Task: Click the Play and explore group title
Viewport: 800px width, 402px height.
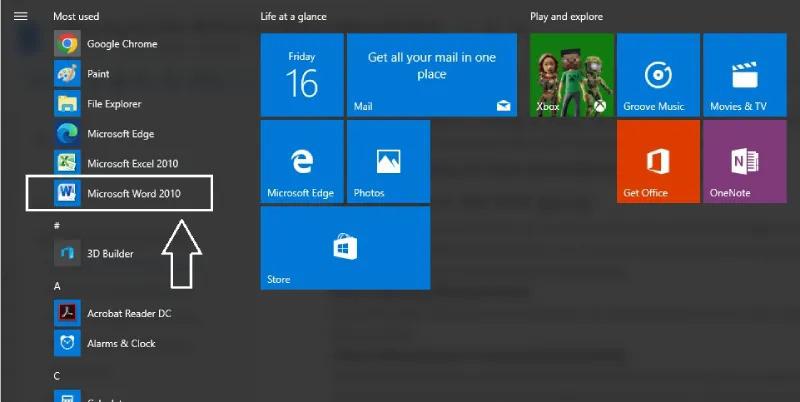Action: tap(566, 16)
